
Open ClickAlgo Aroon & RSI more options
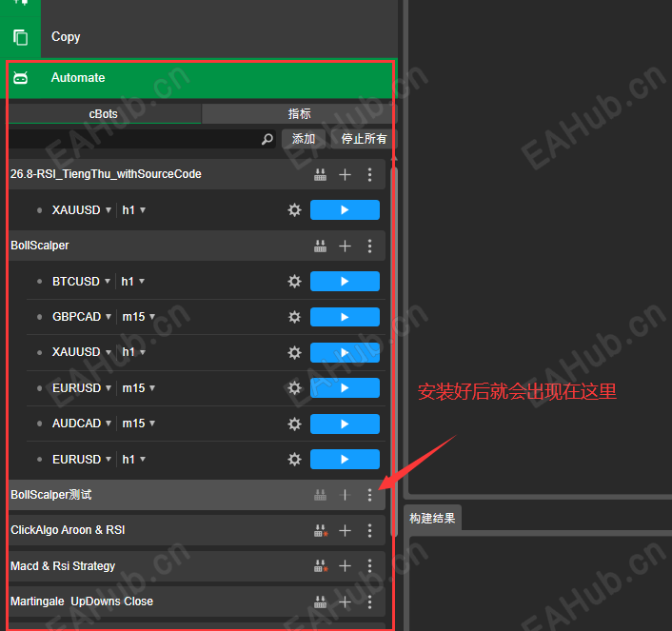370,531
